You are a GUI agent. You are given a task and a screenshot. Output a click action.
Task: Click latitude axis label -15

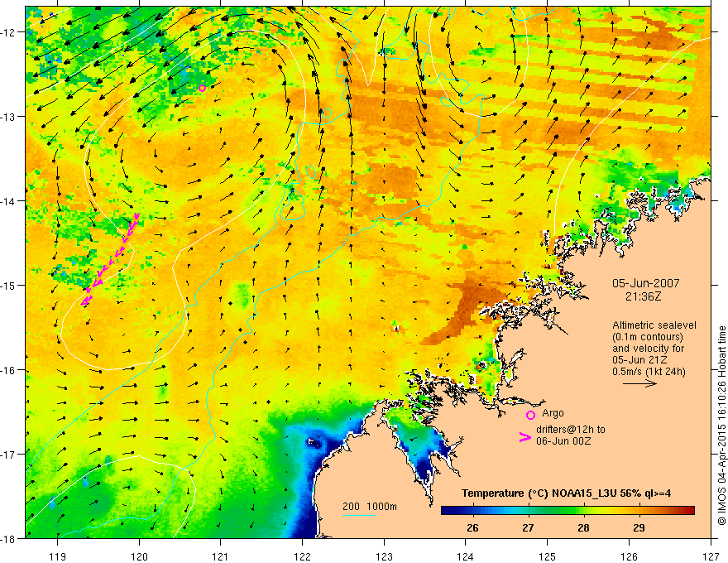tap(9, 285)
